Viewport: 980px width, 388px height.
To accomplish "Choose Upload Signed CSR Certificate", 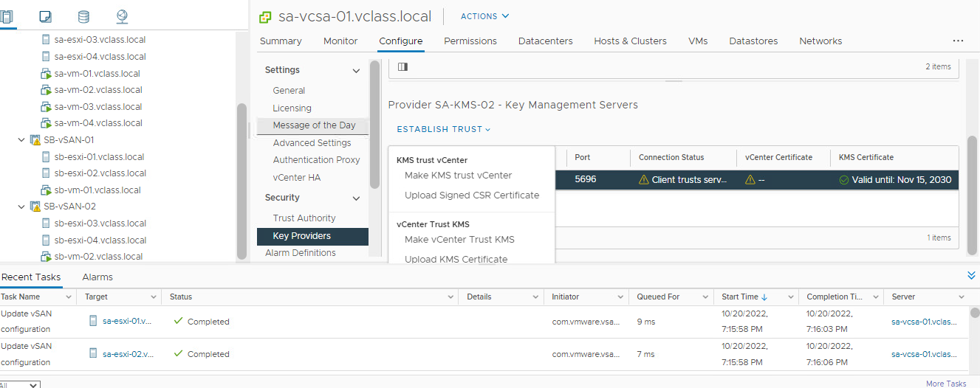I will [472, 195].
